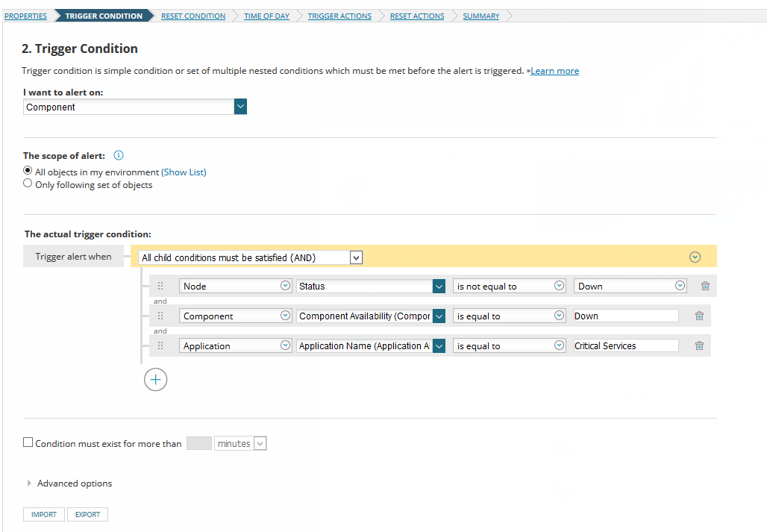This screenshot has width=767, height=532.
Task: Open the I want to alert on dropdown
Action: point(240,107)
